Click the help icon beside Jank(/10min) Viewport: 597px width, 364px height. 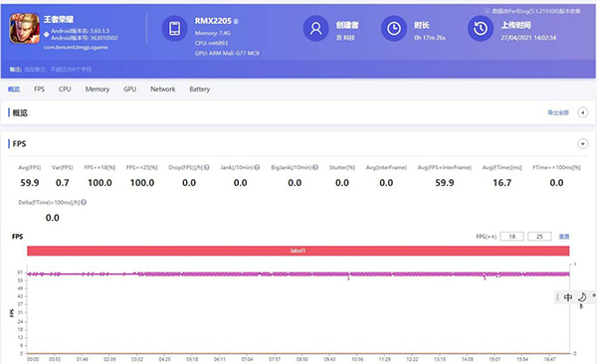[257, 167]
